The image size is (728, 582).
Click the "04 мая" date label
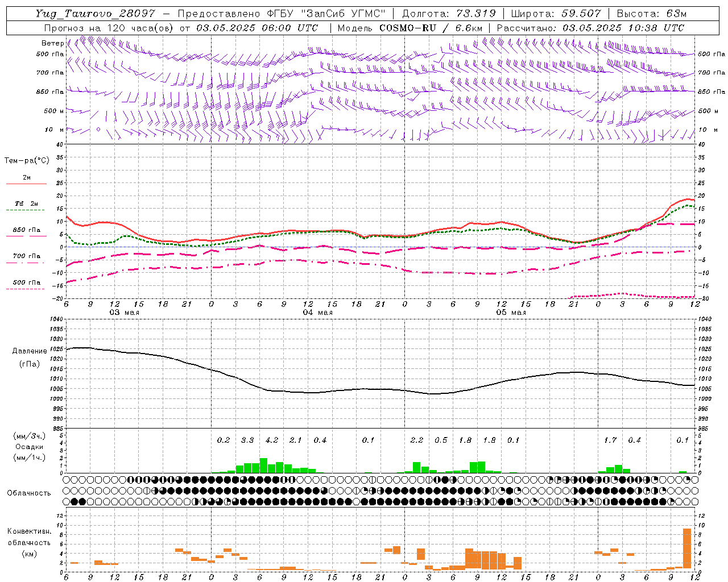[317, 313]
